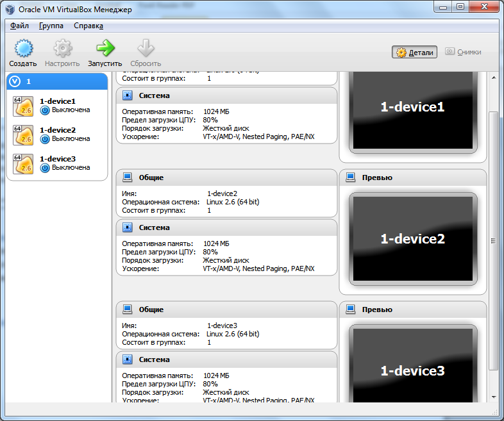Click the VirtualBox cube icon in title bar
504x421 pixels.
10,10
